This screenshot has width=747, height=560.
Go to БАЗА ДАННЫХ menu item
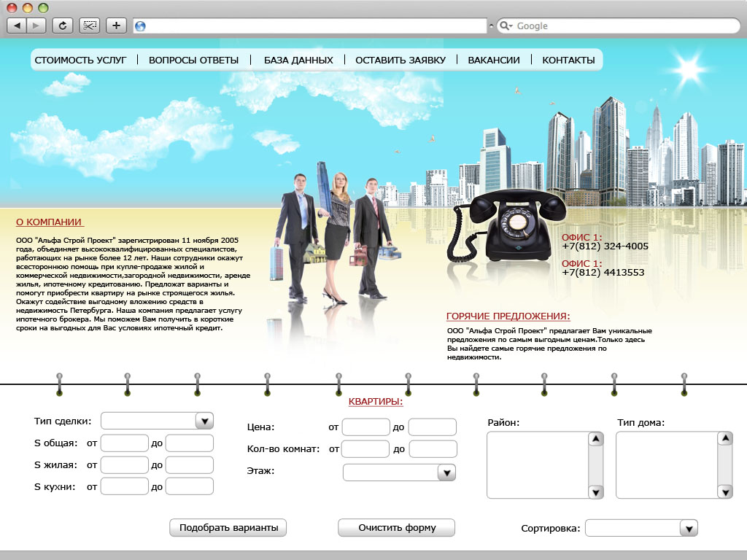pos(298,60)
